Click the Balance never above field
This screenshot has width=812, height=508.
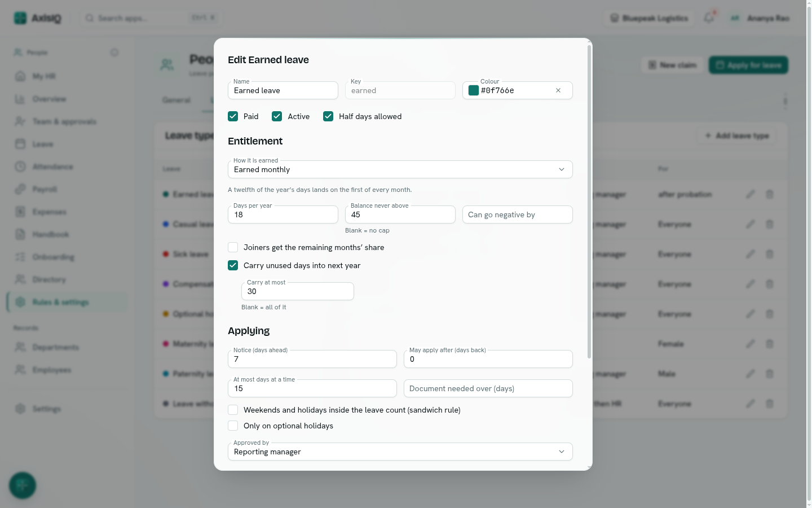click(400, 214)
